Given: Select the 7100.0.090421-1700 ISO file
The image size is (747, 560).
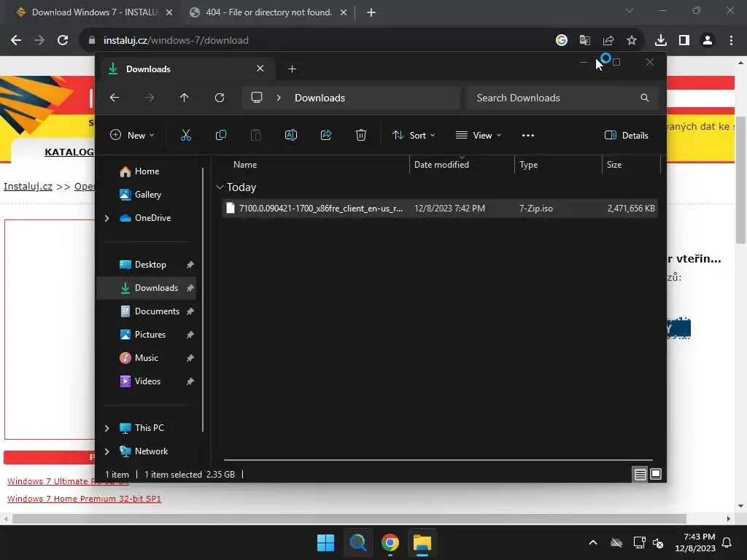Looking at the screenshot, I should (440, 209).
